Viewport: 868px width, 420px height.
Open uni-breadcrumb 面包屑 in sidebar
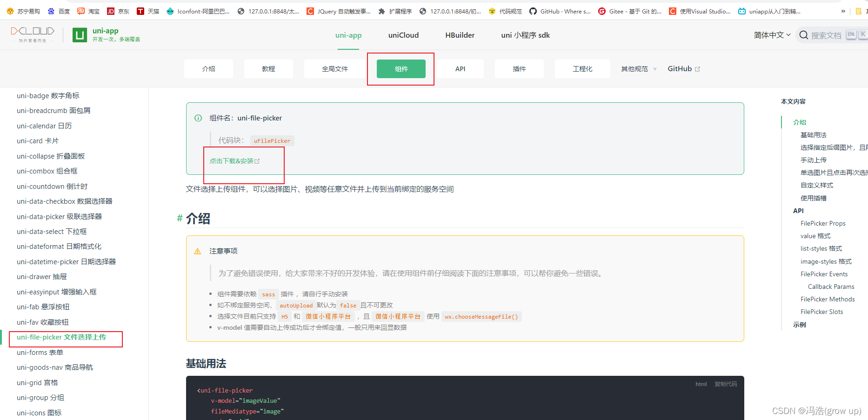[x=53, y=111]
